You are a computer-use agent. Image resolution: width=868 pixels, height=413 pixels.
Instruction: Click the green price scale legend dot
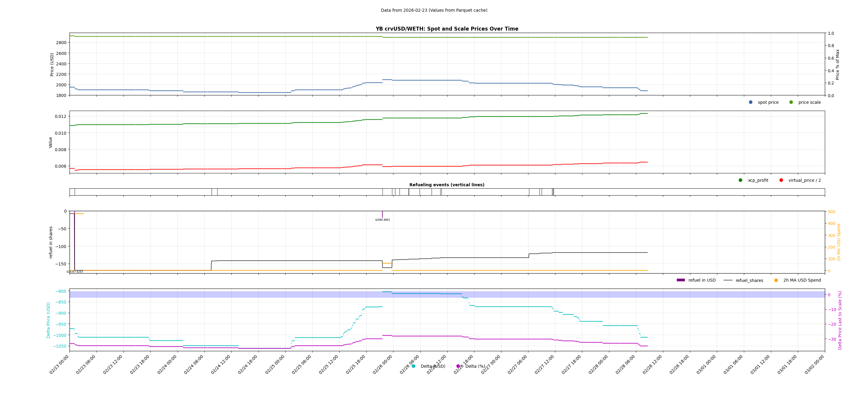point(791,102)
